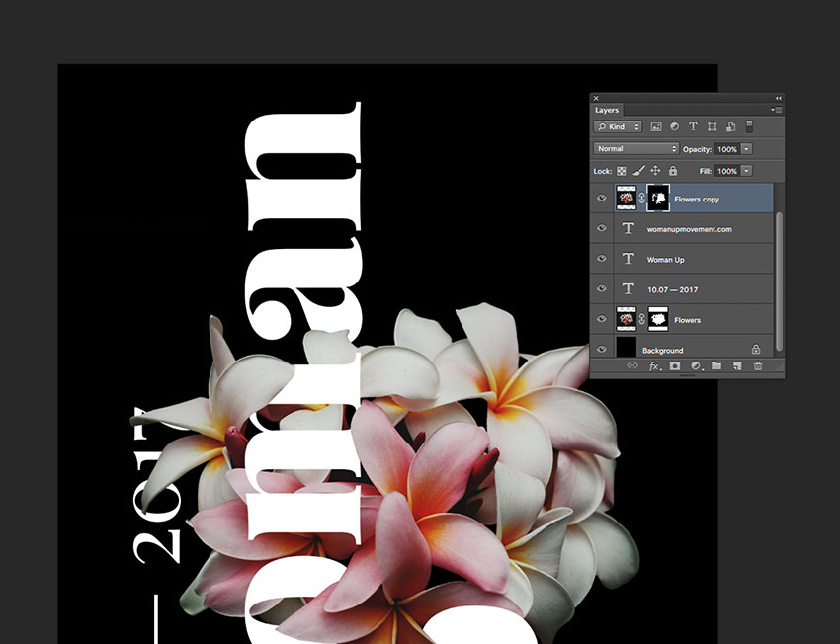Lock all layer attributes

point(673,171)
